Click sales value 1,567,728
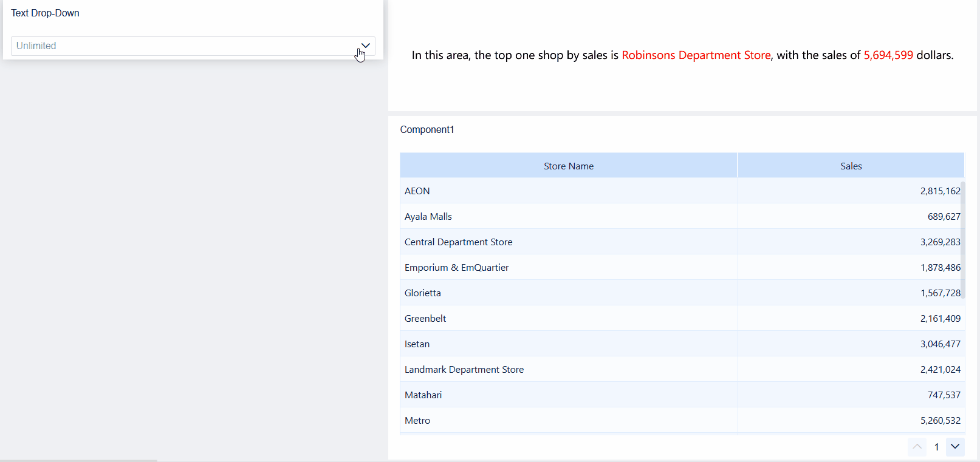980x462 pixels. (x=941, y=293)
